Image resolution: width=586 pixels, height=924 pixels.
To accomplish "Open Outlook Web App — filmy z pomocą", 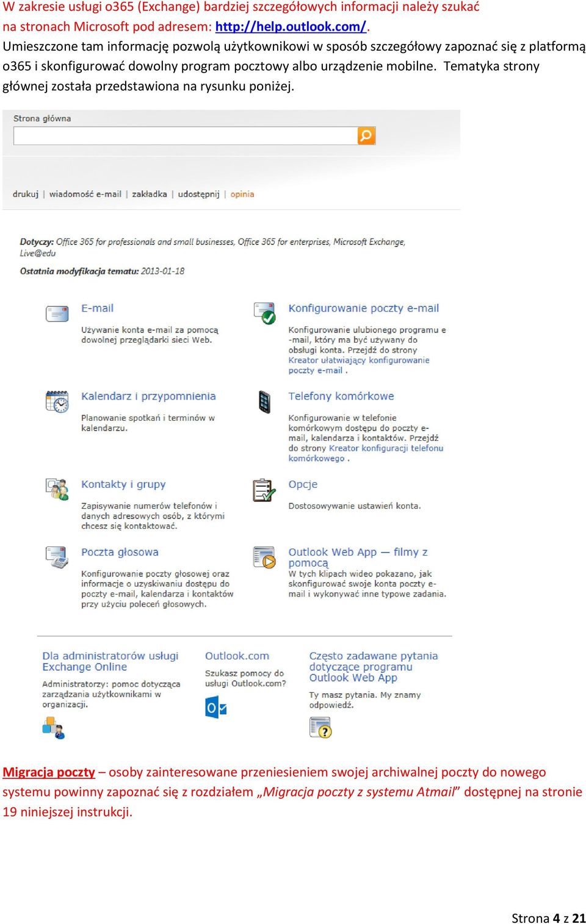I will (x=358, y=557).
